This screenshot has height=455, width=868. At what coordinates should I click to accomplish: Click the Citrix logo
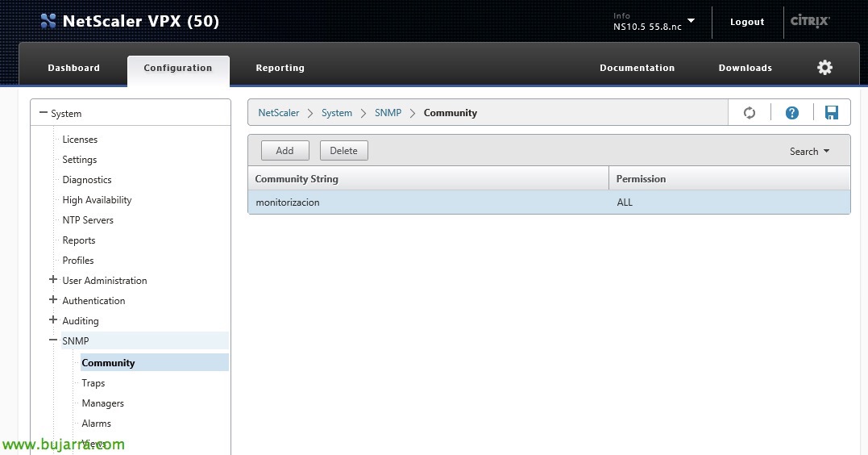pos(810,21)
